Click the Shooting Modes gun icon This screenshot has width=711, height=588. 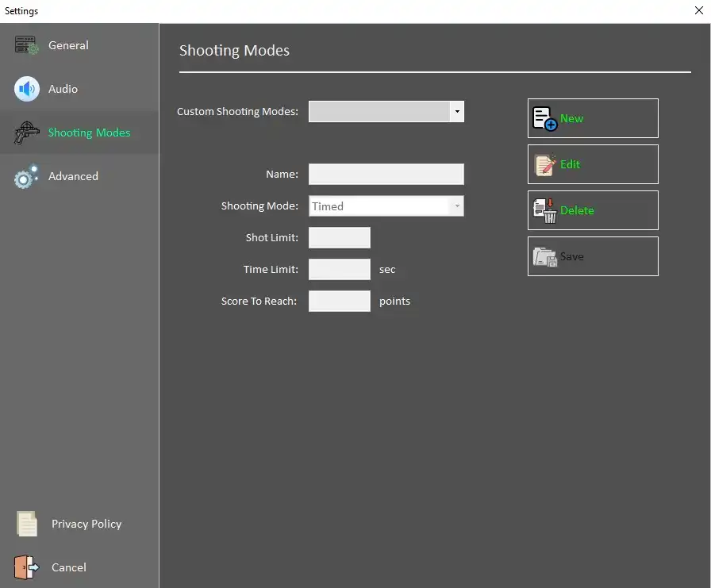pos(26,133)
